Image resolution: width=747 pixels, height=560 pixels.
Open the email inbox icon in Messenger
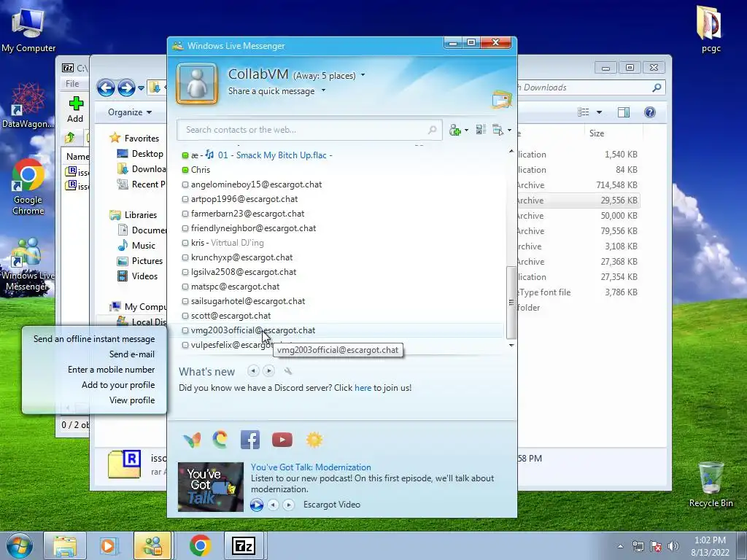click(x=502, y=99)
